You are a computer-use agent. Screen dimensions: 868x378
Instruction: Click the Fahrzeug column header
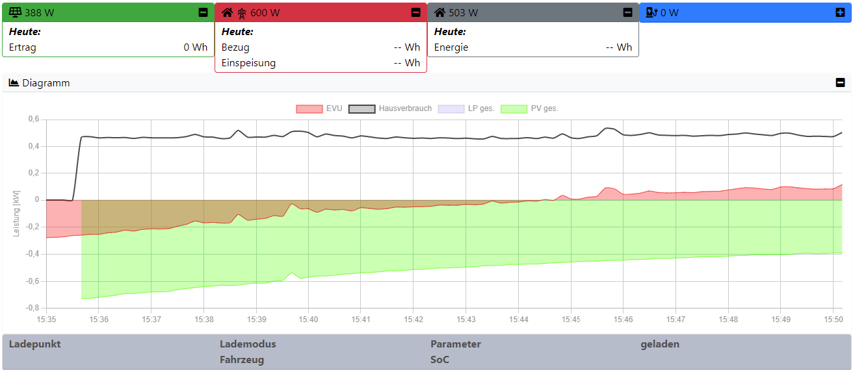242,360
